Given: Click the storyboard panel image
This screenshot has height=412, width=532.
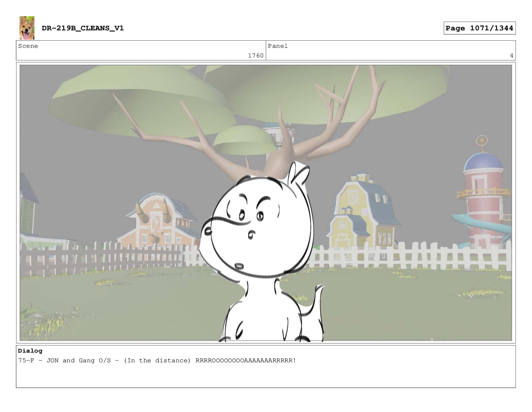Looking at the screenshot, I should pyautogui.click(x=266, y=203).
